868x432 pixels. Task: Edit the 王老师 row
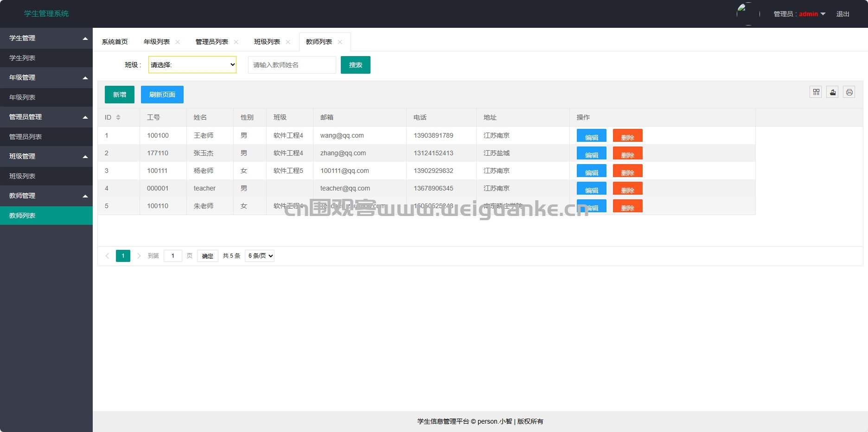[592, 135]
